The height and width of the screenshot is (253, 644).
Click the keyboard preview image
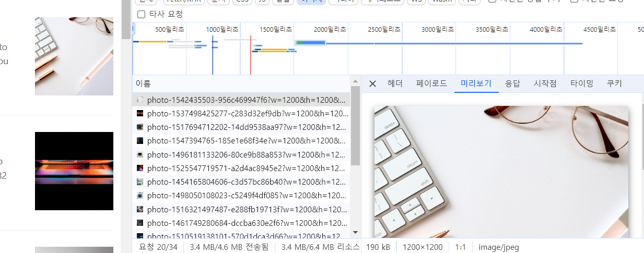[x=501, y=172]
